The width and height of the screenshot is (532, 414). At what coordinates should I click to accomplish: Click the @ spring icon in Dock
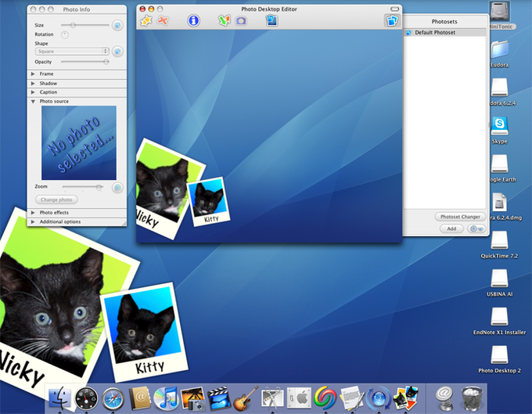coord(444,398)
